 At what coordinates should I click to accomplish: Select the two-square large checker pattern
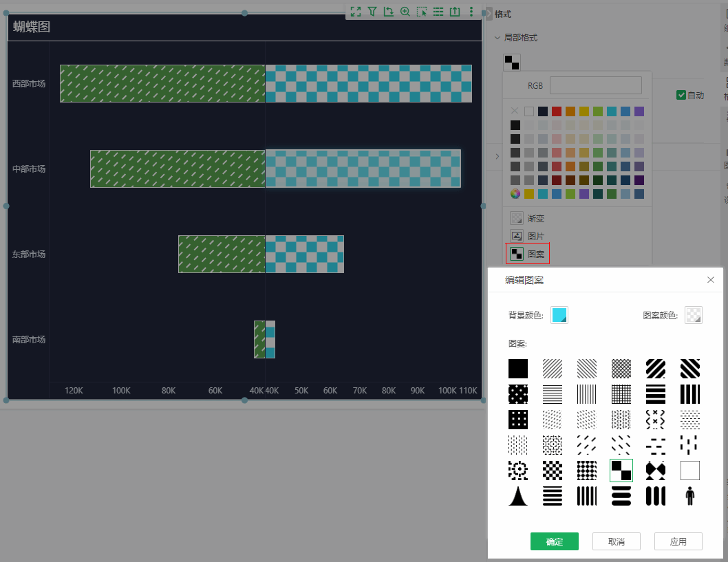coord(621,471)
